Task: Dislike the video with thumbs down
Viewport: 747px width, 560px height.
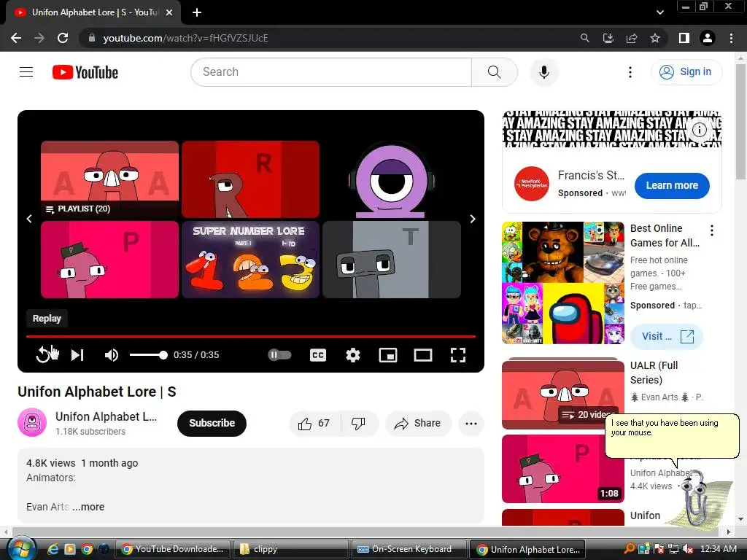Action: tap(359, 424)
